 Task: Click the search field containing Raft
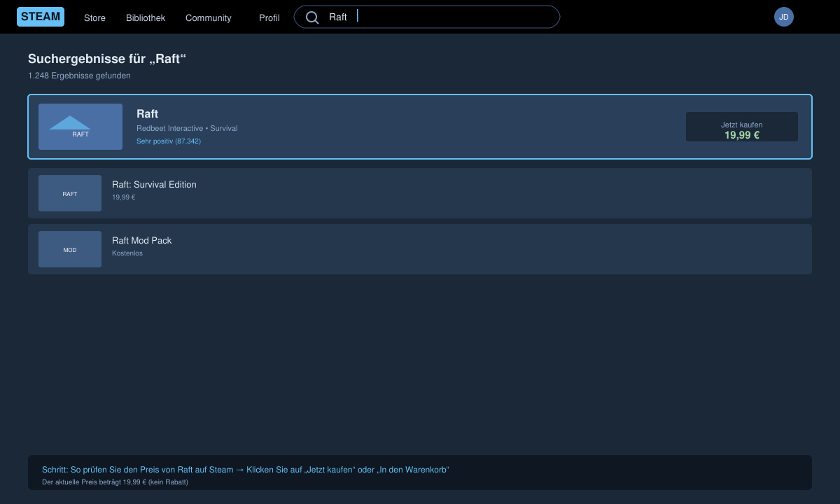tap(427, 17)
